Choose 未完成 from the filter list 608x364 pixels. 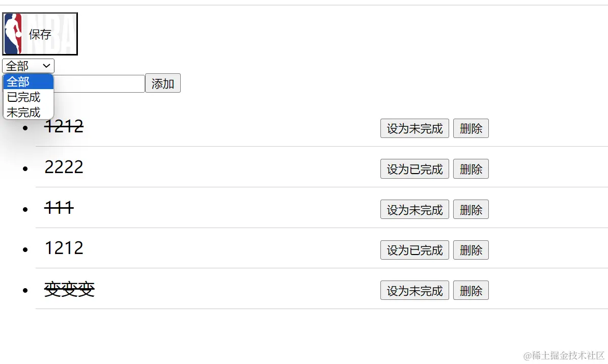(28, 113)
